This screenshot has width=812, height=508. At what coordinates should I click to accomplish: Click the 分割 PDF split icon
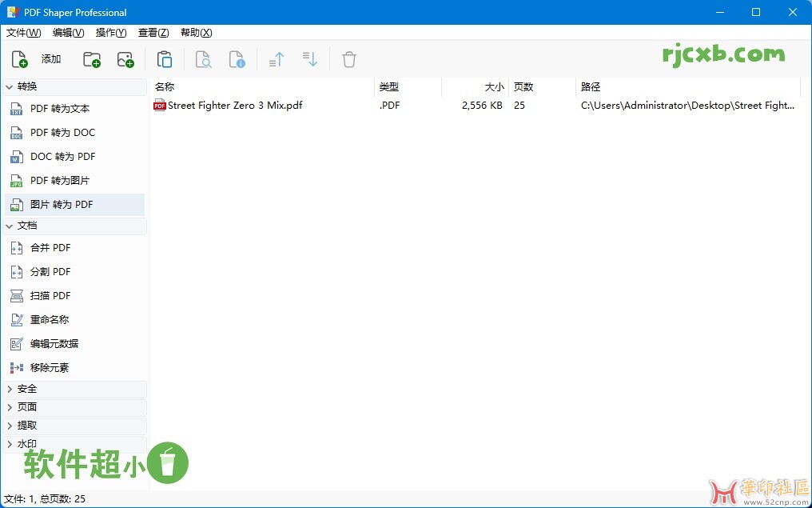(x=17, y=272)
